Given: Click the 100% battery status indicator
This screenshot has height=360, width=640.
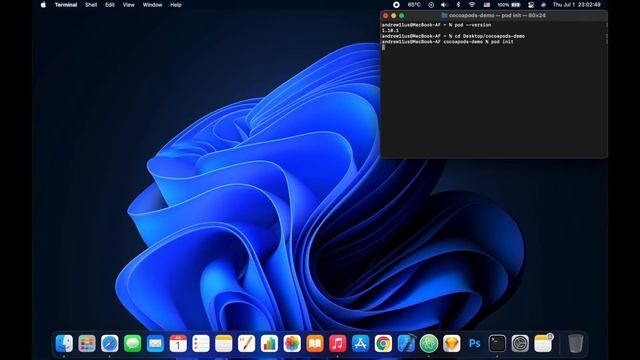Looking at the screenshot, I should click(509, 5).
